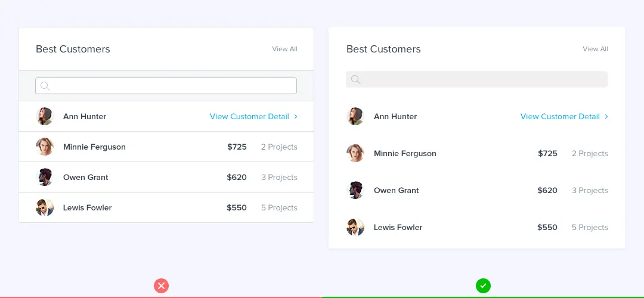Select Minnie Ferguson's avatar in right card
Viewport: 644px width, 298px height.
[x=355, y=153]
